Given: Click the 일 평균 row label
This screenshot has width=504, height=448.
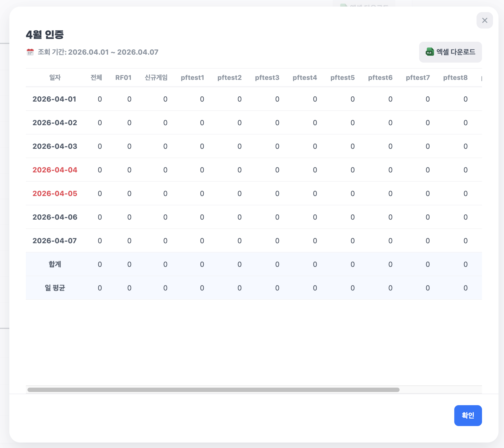Looking at the screenshot, I should (55, 288).
